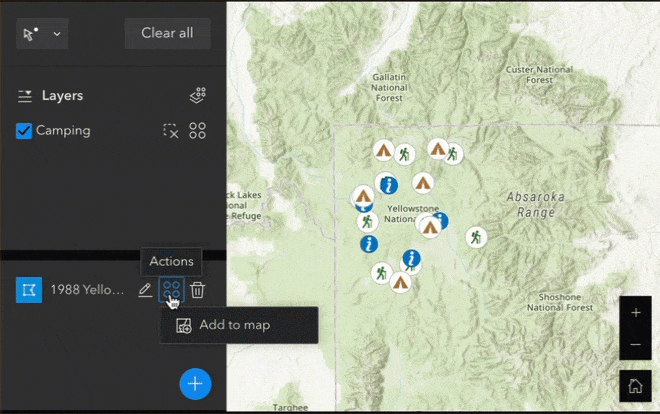This screenshot has width=660, height=414.
Task: Click the blue add data plus button
Action: coord(195,384)
